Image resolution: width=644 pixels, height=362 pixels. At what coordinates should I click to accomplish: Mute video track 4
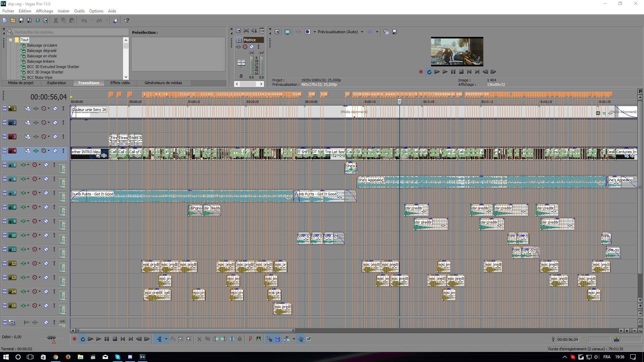click(x=55, y=151)
